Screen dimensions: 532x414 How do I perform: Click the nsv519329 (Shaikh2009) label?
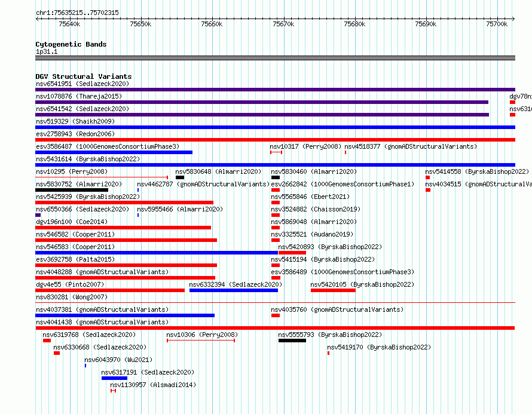click(75, 121)
